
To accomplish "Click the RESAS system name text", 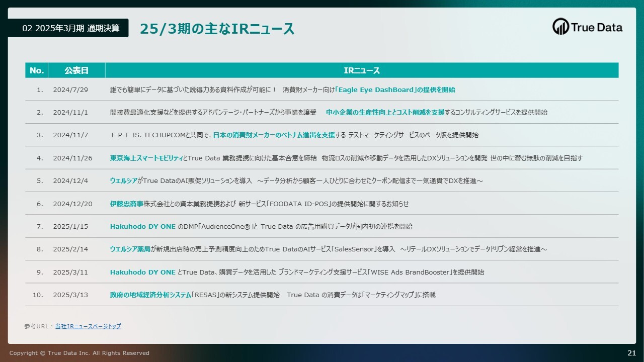I will [205, 295].
